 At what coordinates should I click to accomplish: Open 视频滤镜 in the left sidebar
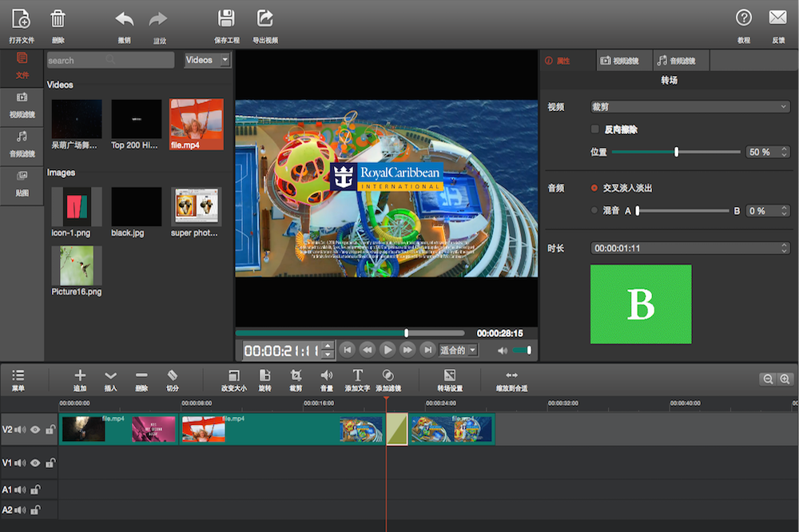[x=22, y=106]
